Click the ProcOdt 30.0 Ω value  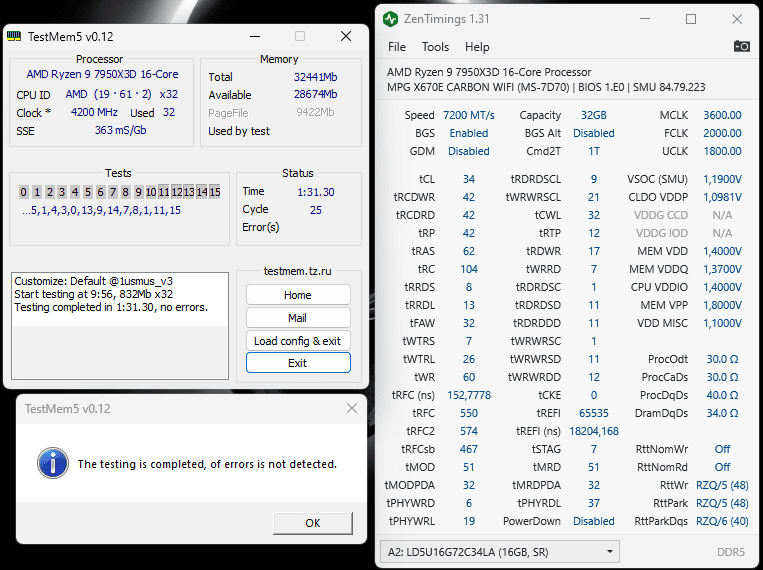point(722,359)
